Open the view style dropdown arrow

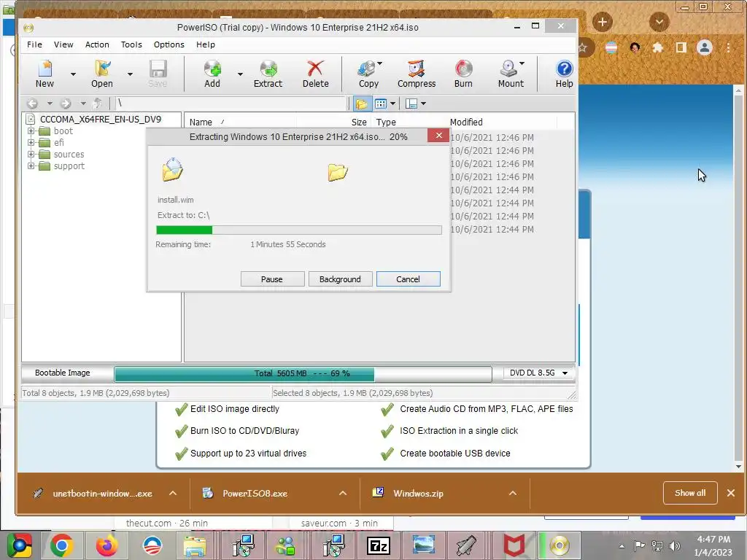point(392,104)
